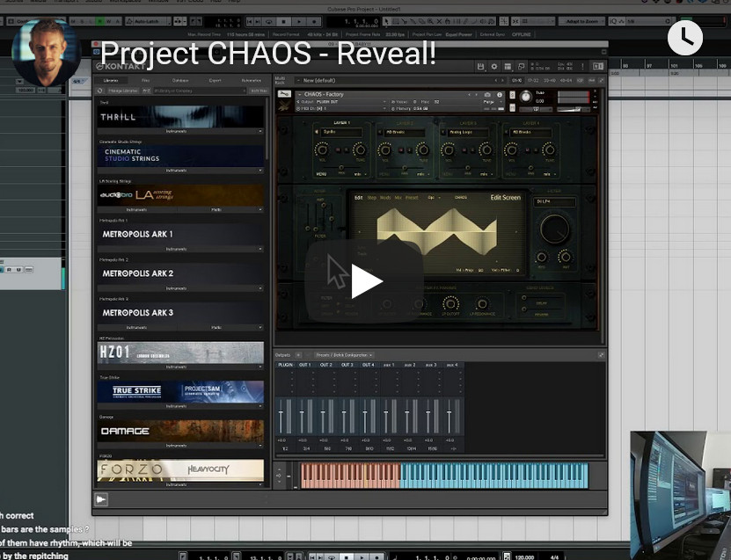Toggle the Kontakt browser side panel icon
The image size is (731, 560).
click(597, 67)
